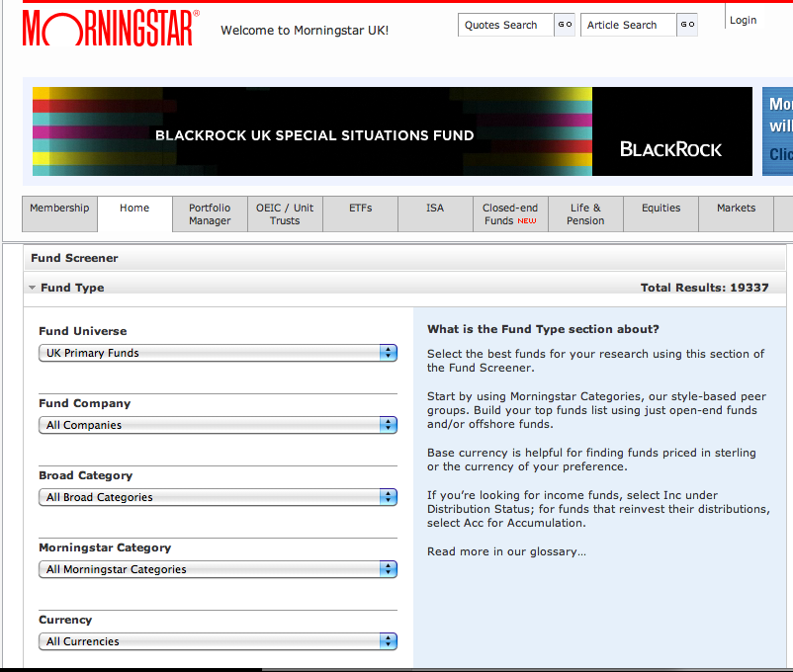Open the Markets tab
Image resolution: width=793 pixels, height=672 pixels.
tap(737, 213)
